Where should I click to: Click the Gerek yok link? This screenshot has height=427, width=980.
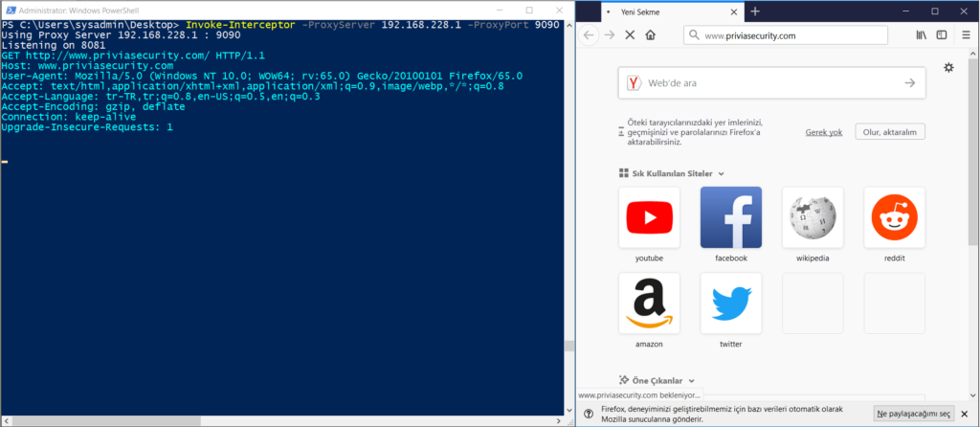point(824,132)
